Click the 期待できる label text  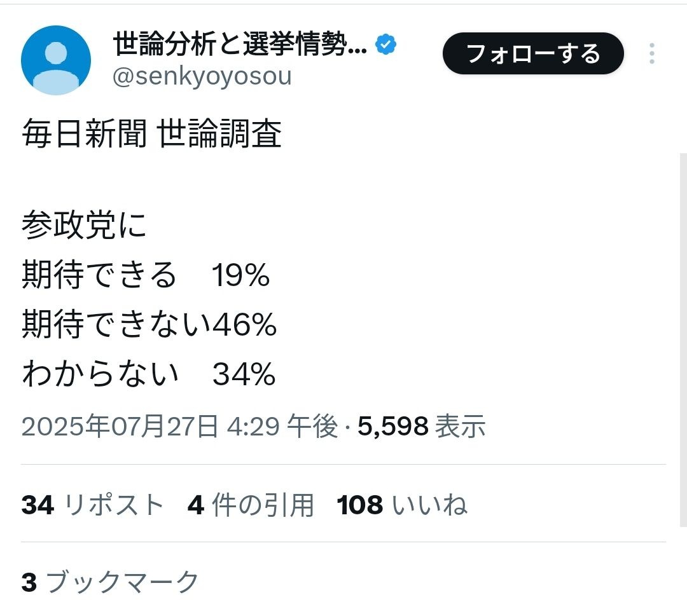pos(99,276)
